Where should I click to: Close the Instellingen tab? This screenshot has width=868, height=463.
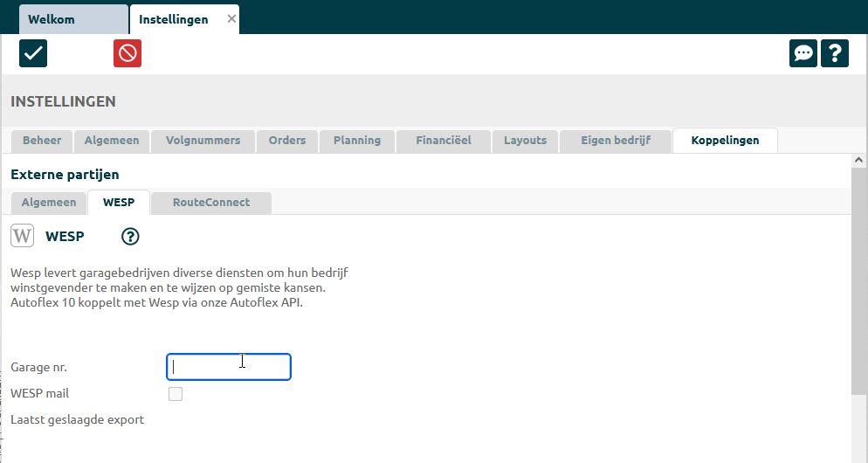pyautogui.click(x=231, y=19)
